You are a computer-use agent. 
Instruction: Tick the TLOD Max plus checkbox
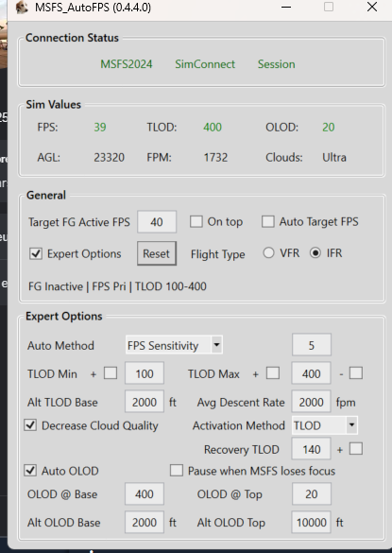273,373
